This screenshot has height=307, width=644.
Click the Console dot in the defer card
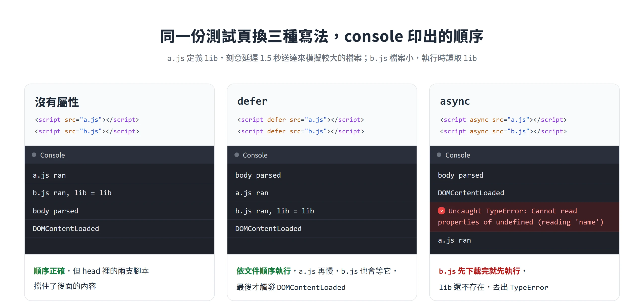pyautogui.click(x=237, y=155)
